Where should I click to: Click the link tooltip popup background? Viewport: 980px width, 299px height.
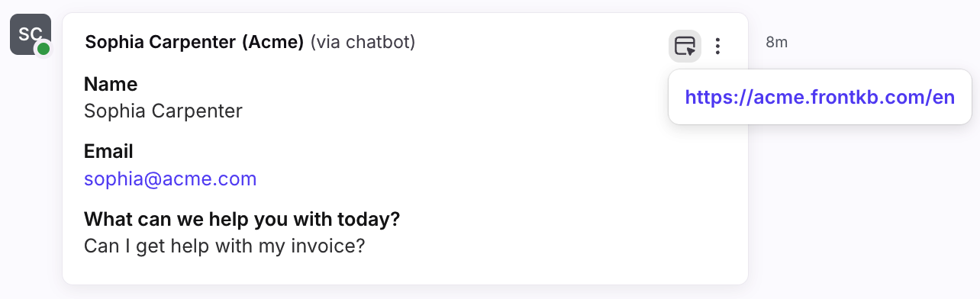[x=820, y=116]
